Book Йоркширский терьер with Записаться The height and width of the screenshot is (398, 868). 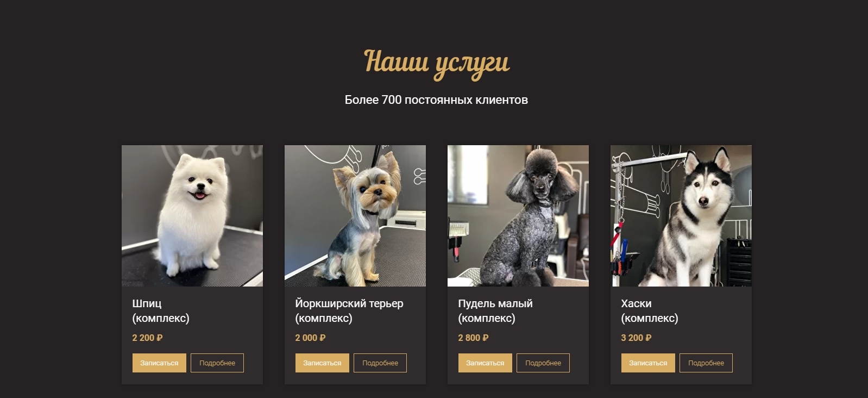click(322, 363)
